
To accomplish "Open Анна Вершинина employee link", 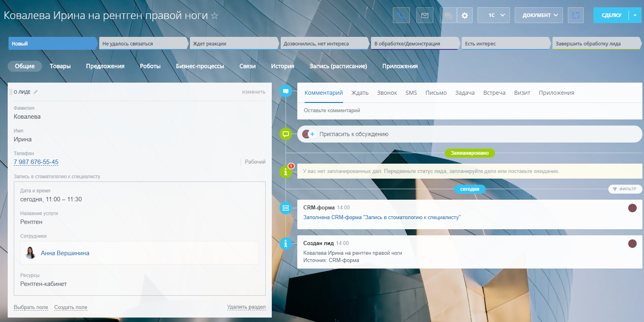I will (x=65, y=253).
